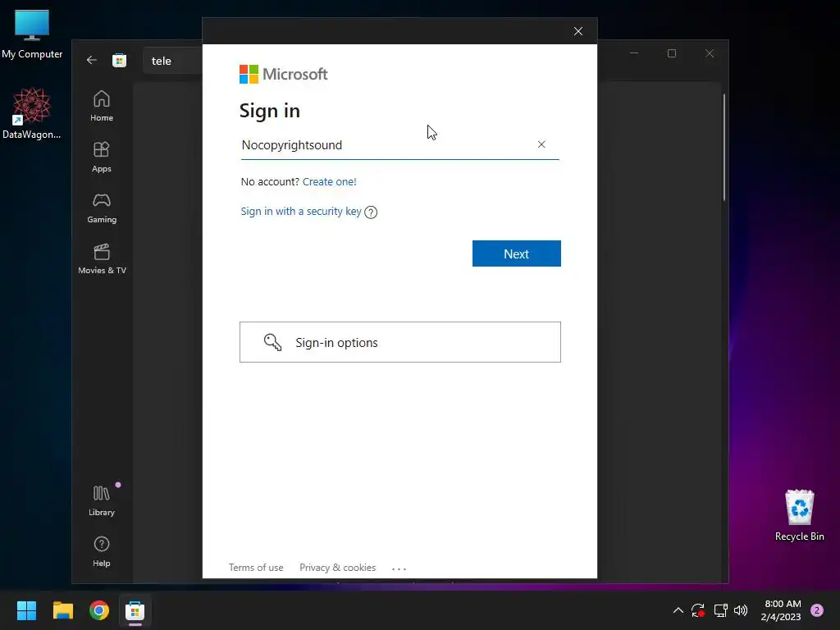The width and height of the screenshot is (840, 630).
Task: Click the Store window vertical scrollbar
Action: pos(724,148)
